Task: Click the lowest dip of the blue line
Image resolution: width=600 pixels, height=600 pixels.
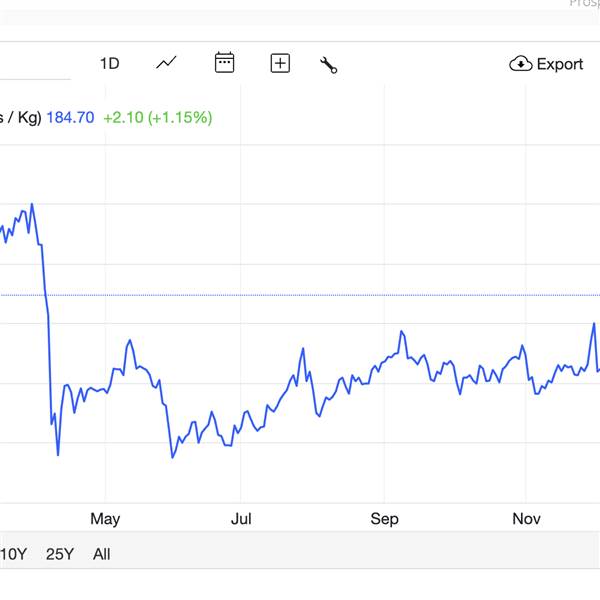Action: 172,458
